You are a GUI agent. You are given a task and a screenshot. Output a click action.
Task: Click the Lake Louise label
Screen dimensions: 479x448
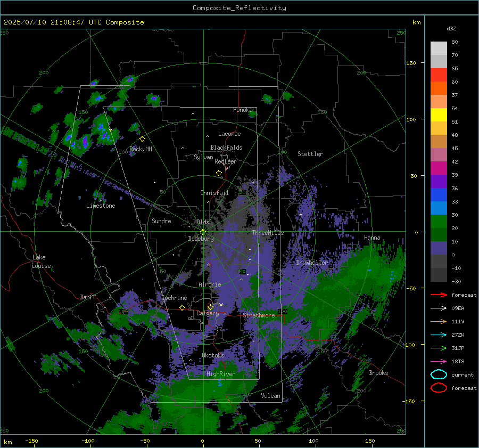coord(41,262)
